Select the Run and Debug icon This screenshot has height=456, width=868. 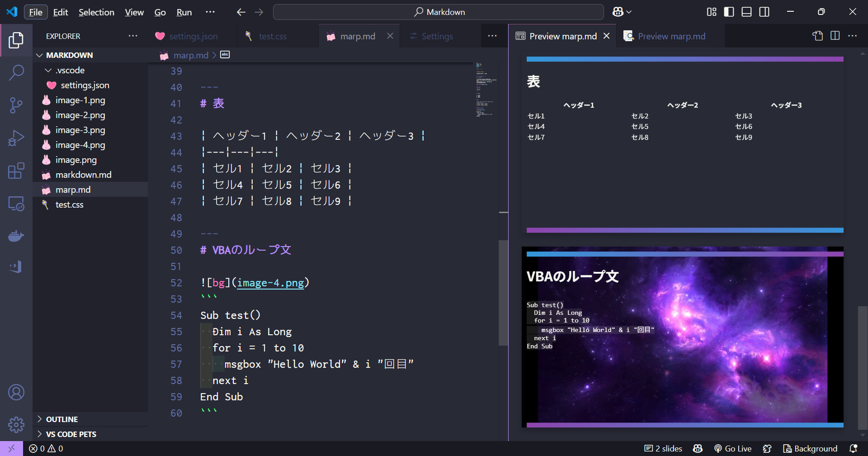16,138
